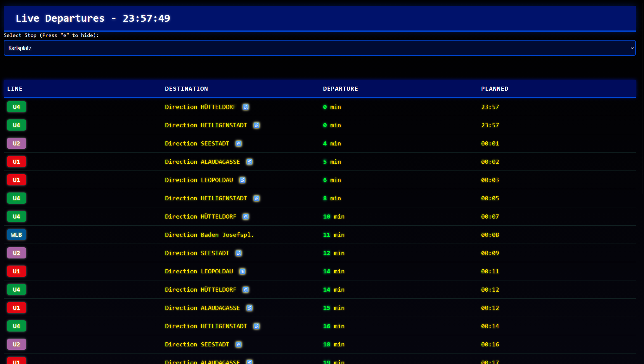
Task: Click the Live Departures title header
Action: click(x=93, y=18)
